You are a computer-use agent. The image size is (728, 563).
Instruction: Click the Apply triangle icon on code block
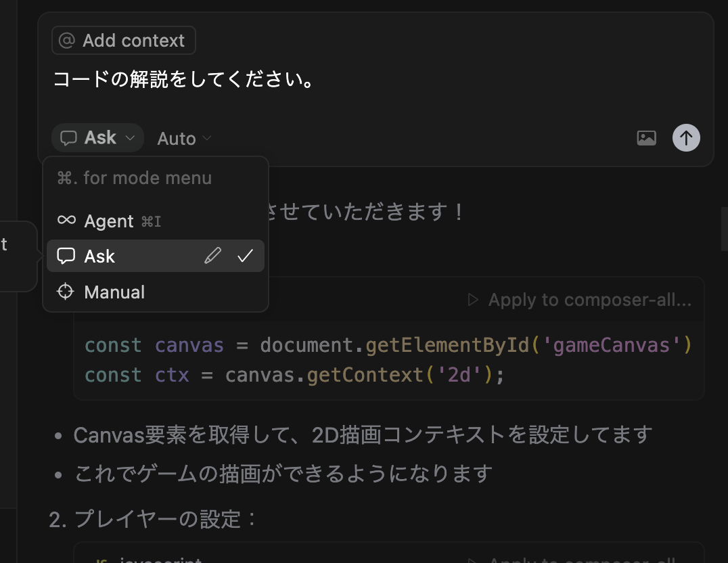472,299
